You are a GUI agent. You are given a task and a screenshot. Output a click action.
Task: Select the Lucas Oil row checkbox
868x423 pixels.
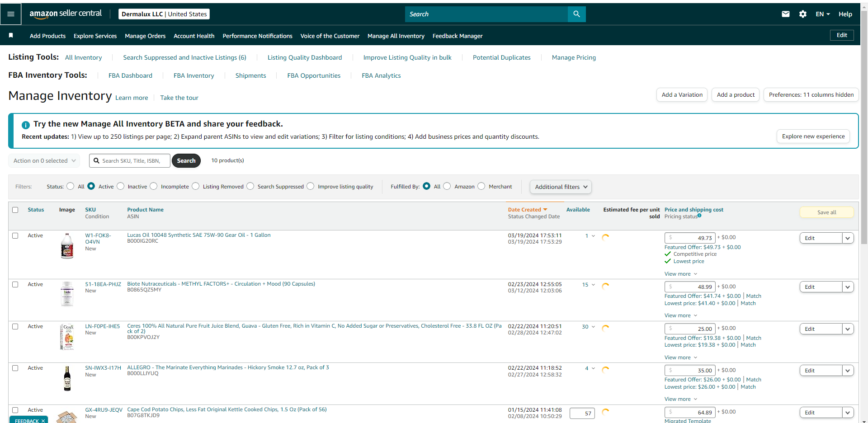(15, 235)
